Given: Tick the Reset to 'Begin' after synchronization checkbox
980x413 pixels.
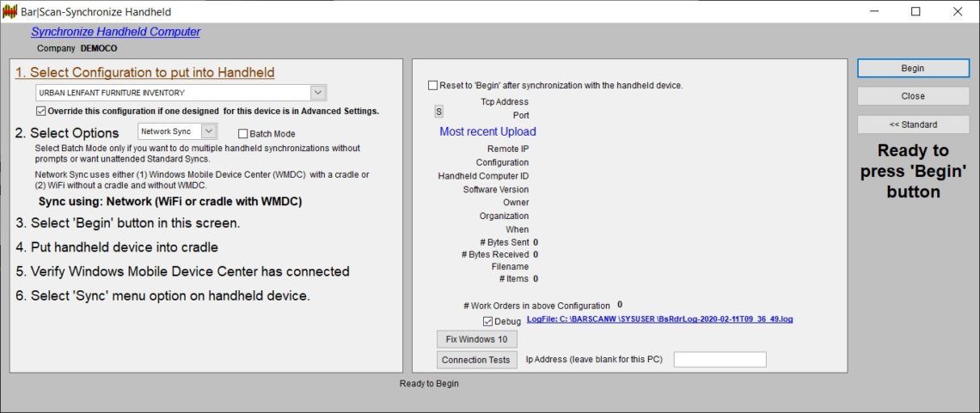Looking at the screenshot, I should pyautogui.click(x=432, y=86).
